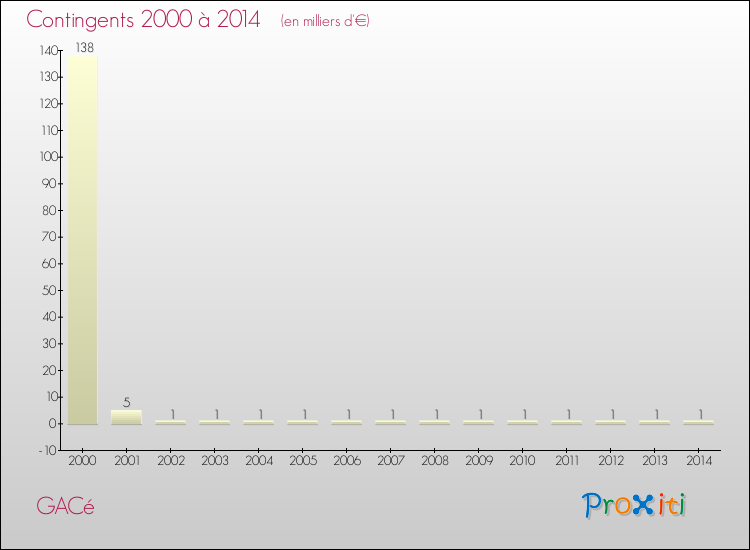Click the y-axis label '0'
Image resolution: width=750 pixels, height=550 pixels.
coord(53,424)
